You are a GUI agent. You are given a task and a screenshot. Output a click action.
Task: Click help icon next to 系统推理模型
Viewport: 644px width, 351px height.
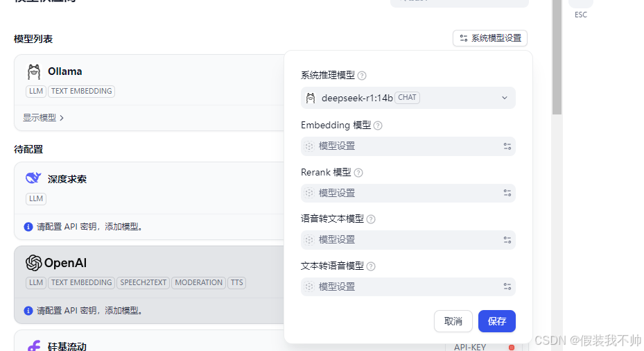click(362, 76)
